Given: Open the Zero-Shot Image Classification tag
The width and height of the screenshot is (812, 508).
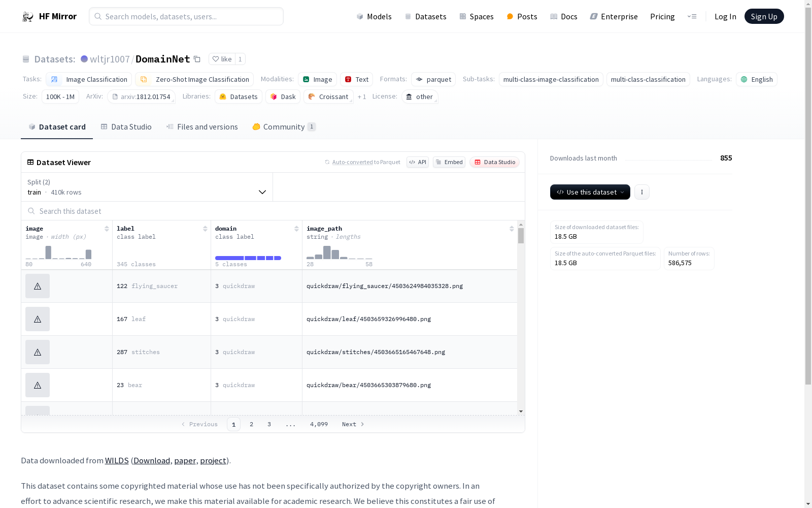Looking at the screenshot, I should 194,79.
